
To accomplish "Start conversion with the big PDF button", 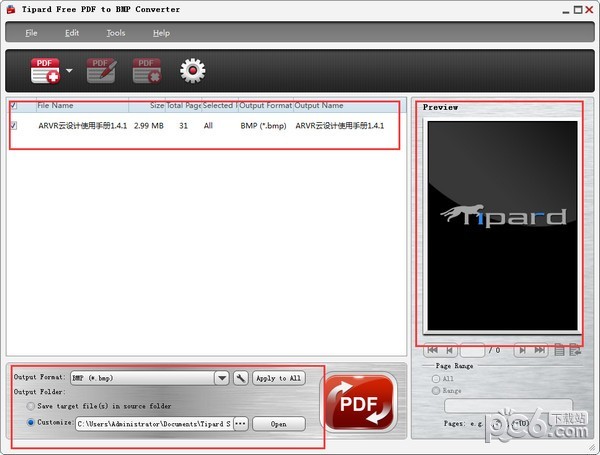I will 359,402.
